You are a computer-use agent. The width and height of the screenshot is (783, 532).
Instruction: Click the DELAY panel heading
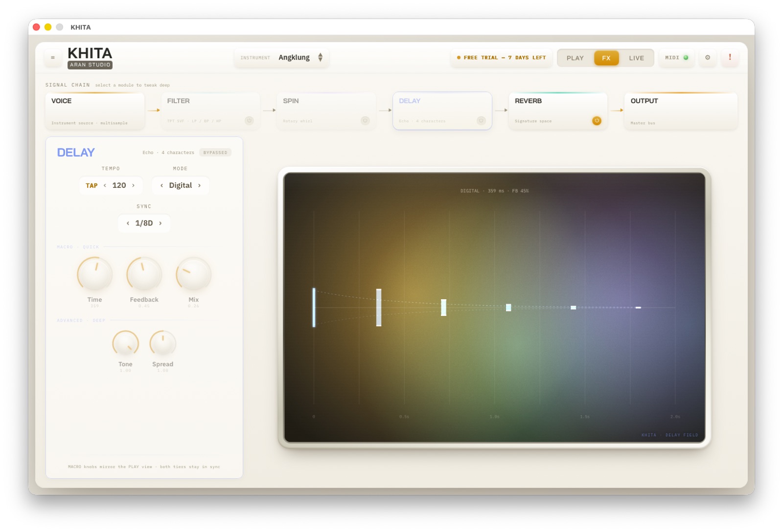point(76,153)
